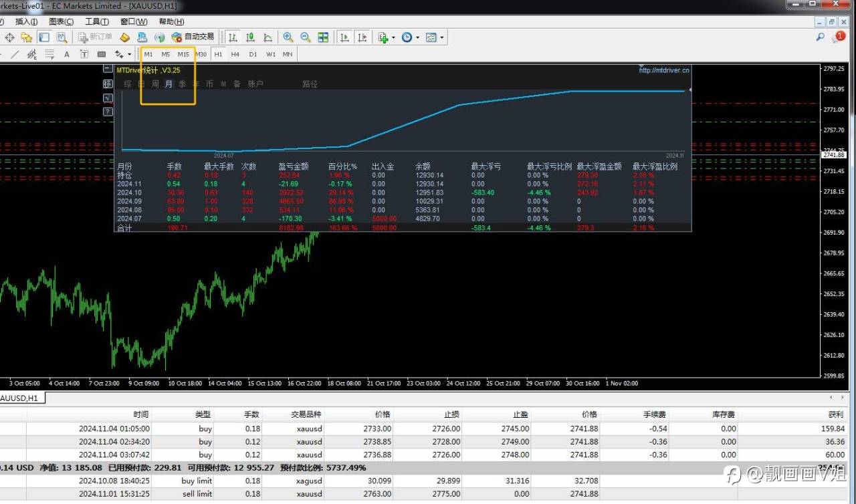
Task: Switch chart to line chart display
Action: 267,37
